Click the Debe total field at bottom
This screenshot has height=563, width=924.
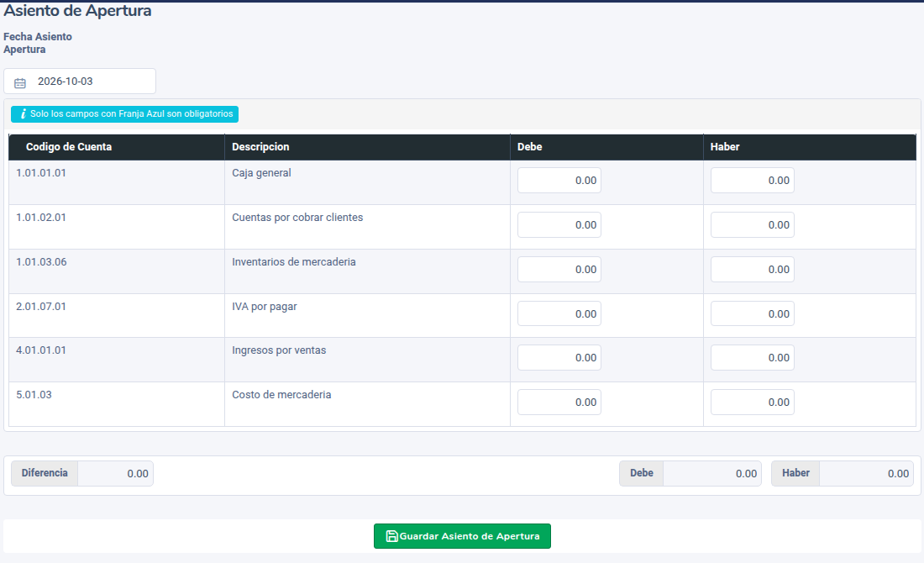tap(711, 473)
